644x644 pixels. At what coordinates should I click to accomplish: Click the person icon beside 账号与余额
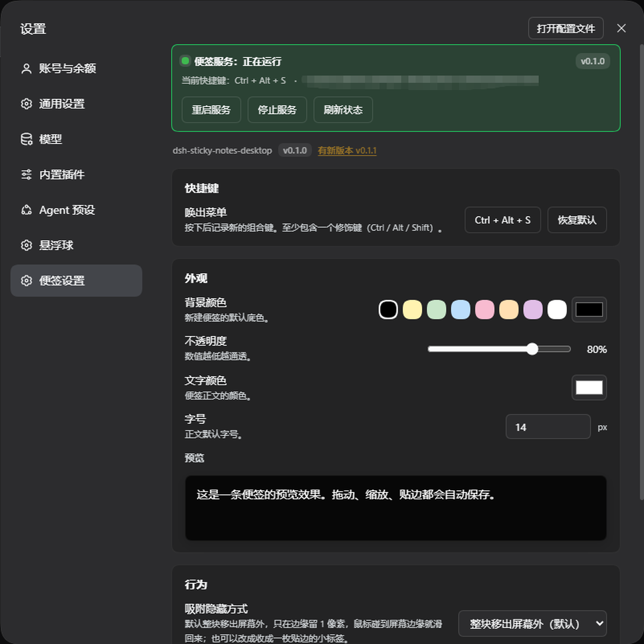pyautogui.click(x=26, y=68)
